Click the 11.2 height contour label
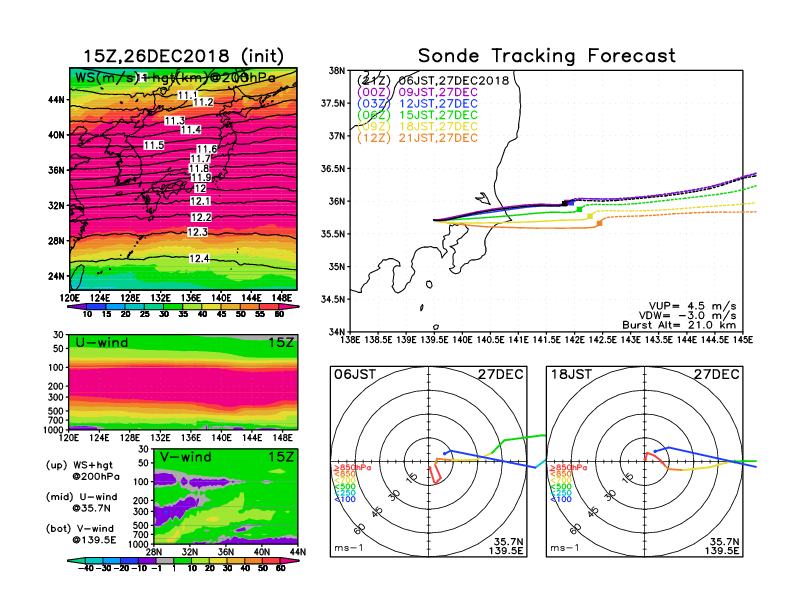 (x=203, y=102)
